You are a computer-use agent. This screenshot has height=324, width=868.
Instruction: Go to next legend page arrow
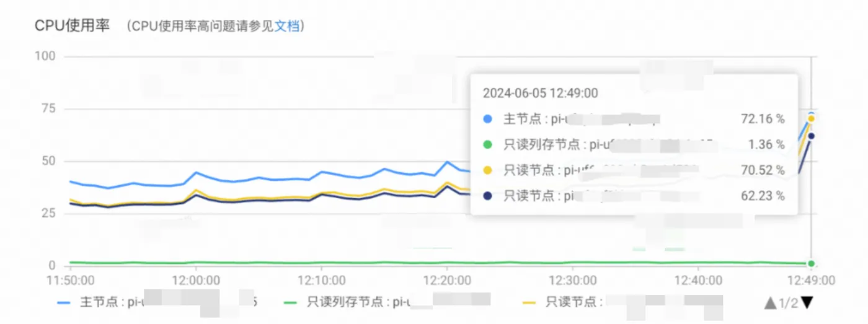(x=807, y=303)
